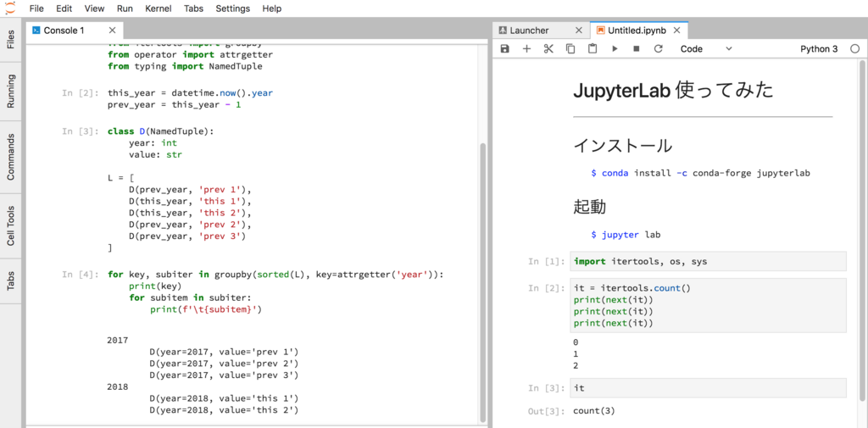Select the 'import itertools, os, sys' cell

708,261
